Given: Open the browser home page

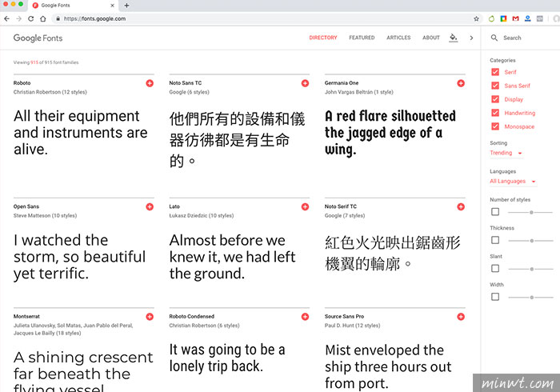Looking at the screenshot, I should coord(43,18).
